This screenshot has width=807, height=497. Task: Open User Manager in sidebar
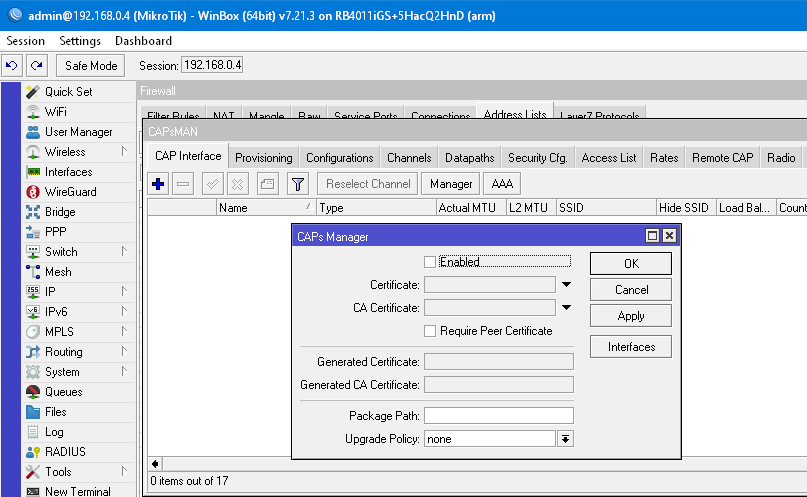(x=78, y=132)
